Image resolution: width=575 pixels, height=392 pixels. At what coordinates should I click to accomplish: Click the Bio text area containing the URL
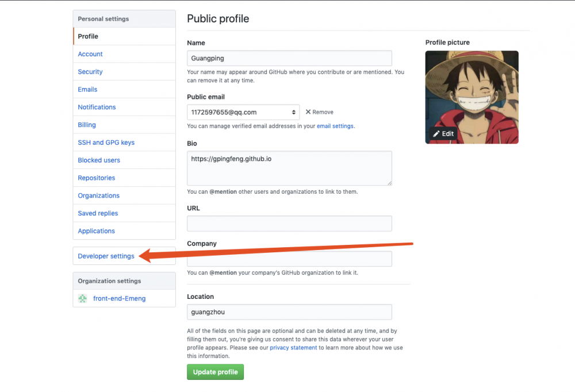(289, 167)
